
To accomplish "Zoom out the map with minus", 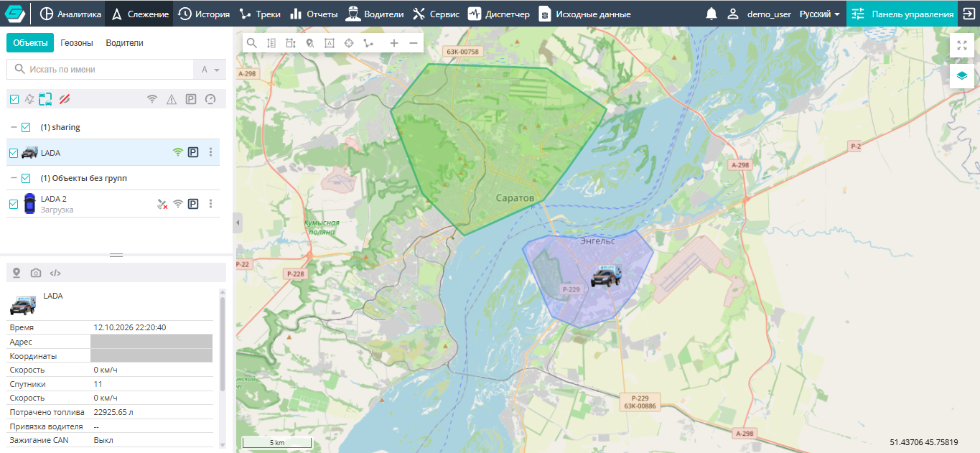I will (x=414, y=43).
